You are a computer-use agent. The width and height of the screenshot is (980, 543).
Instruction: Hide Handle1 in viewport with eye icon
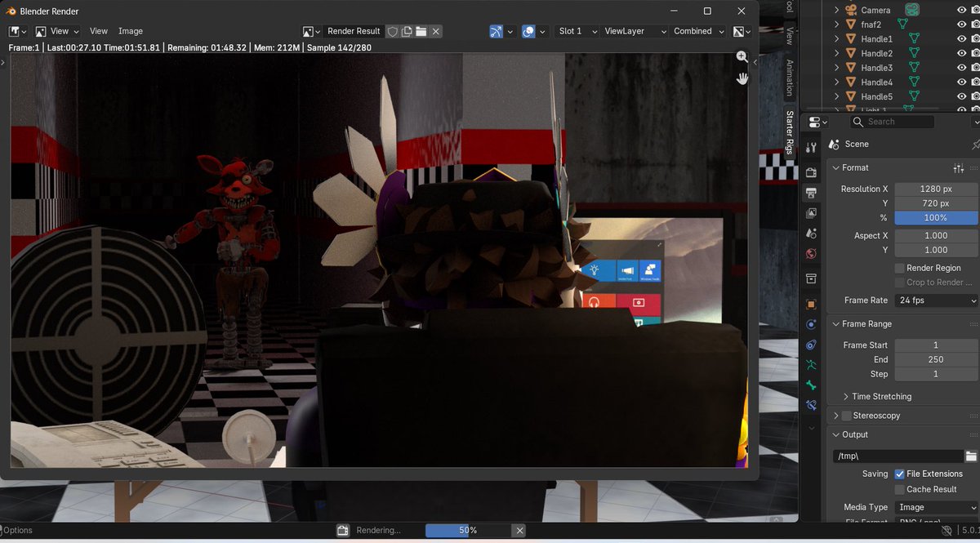[961, 38]
